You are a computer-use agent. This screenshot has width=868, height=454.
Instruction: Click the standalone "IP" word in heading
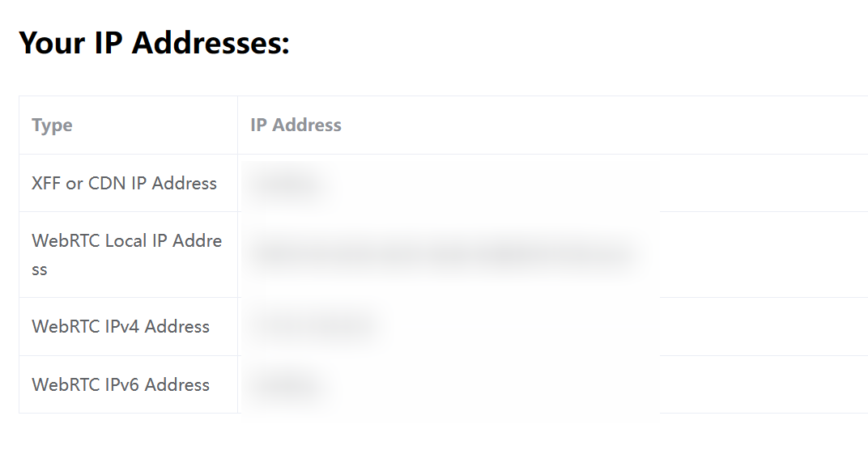click(108, 43)
